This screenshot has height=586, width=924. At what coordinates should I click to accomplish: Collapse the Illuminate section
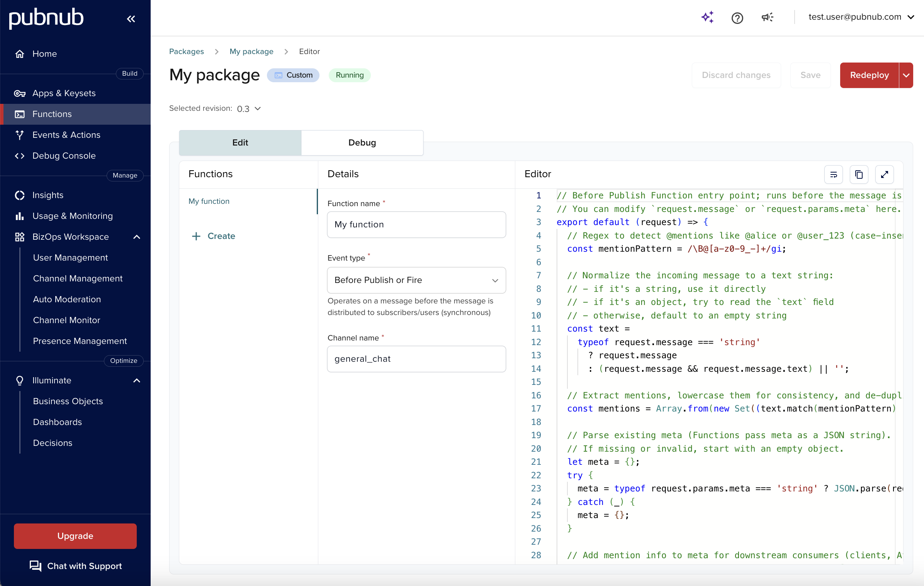(137, 380)
